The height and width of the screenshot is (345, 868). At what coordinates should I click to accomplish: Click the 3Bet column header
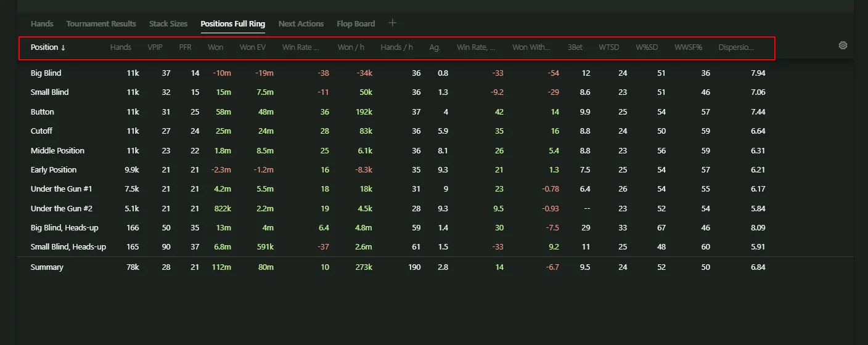click(575, 47)
